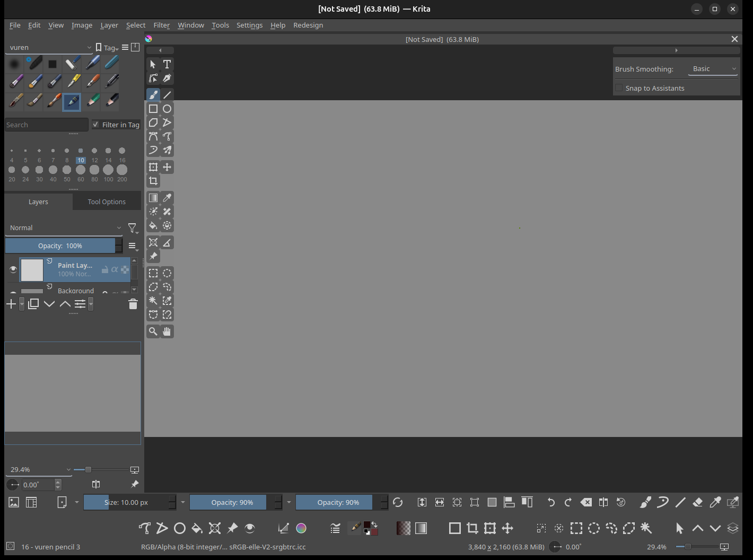
Task: Enable Snap to Assistants checkbox
Action: pos(619,88)
